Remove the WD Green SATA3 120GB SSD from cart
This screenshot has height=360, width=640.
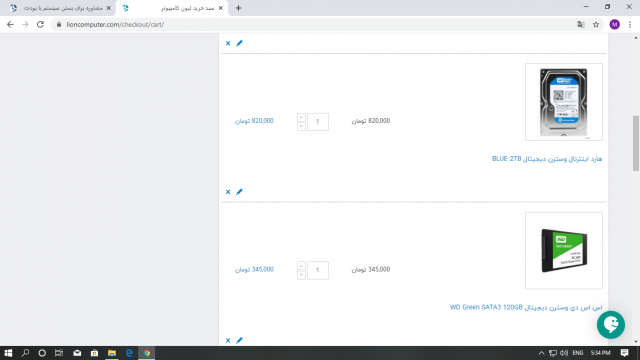[x=228, y=340]
